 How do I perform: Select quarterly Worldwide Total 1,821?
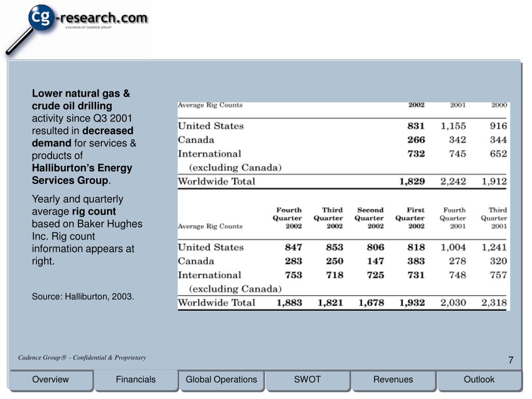[330, 303]
